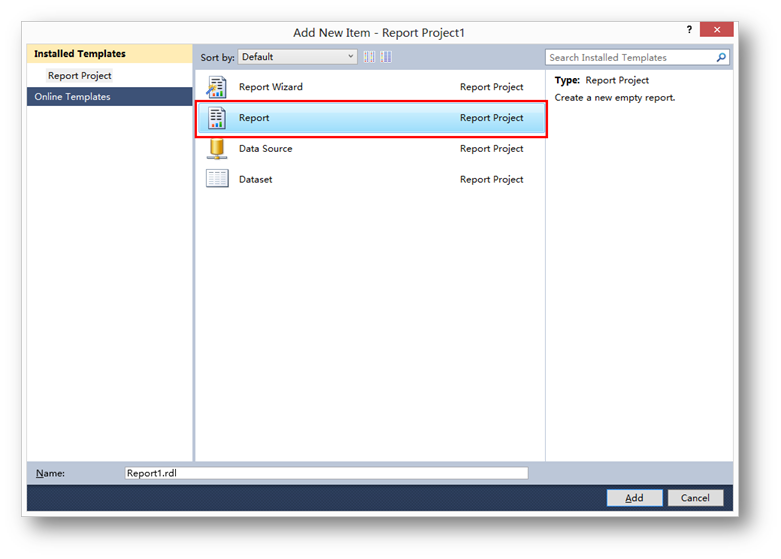Viewport: 781px width, 559px height.
Task: Click the 'Name:' label
Action: click(50, 473)
